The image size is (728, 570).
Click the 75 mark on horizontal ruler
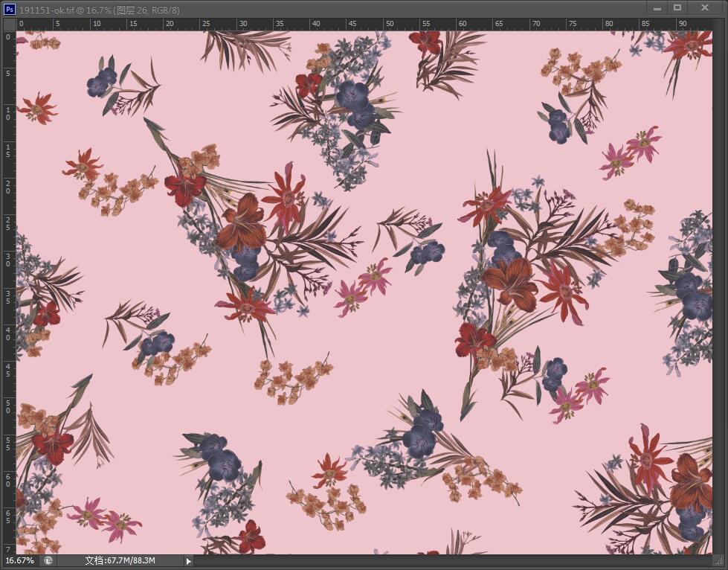[x=572, y=24]
